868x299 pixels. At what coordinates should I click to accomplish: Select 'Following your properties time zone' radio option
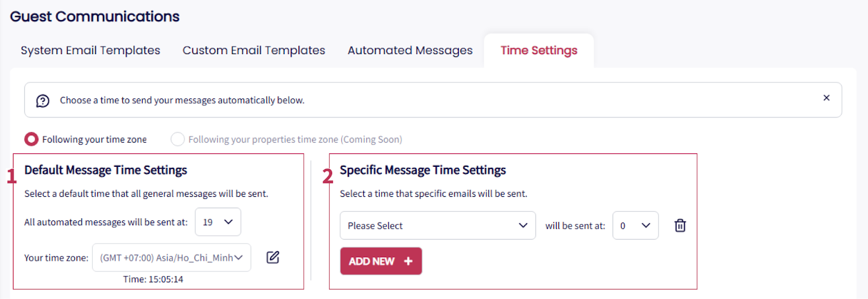click(x=177, y=139)
